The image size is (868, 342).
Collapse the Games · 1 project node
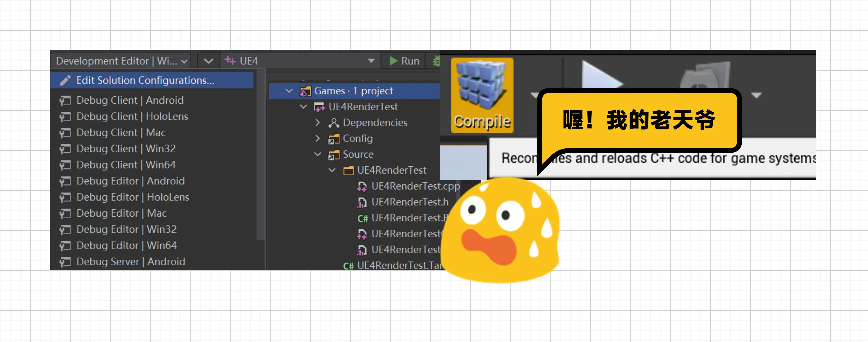coord(288,90)
